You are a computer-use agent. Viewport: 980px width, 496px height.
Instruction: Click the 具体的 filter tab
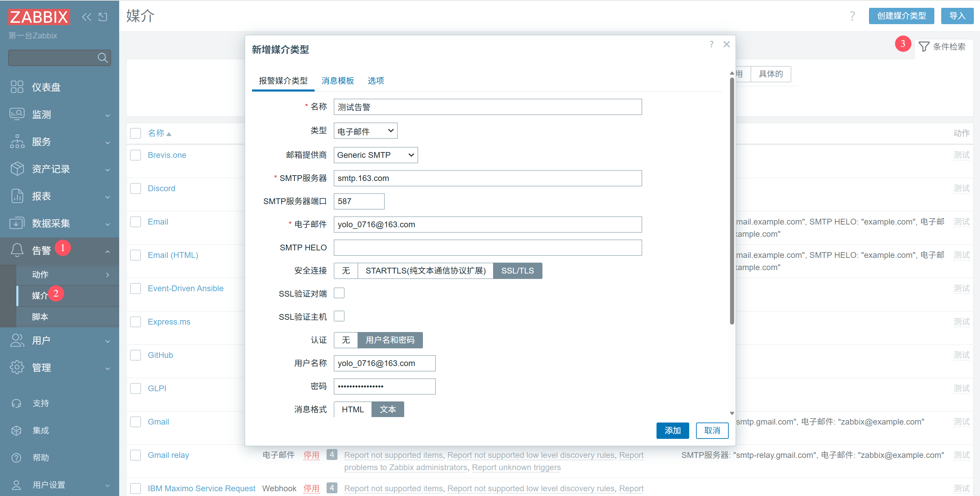coord(771,74)
